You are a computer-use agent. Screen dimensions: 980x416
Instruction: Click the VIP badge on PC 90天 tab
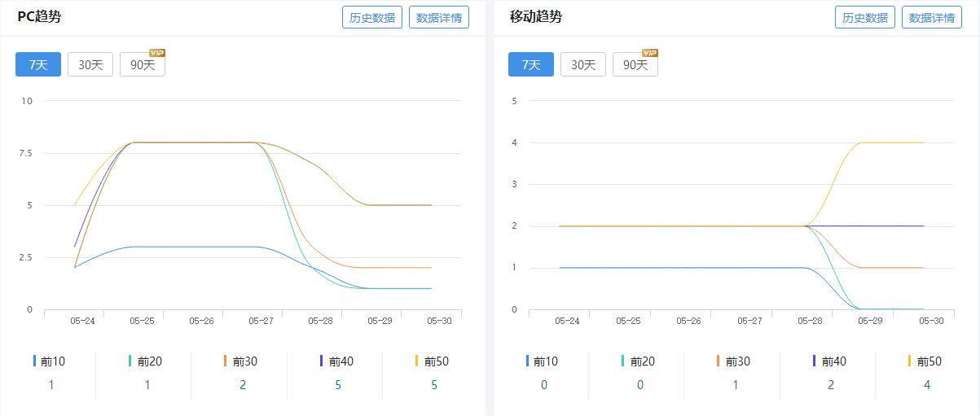point(157,53)
